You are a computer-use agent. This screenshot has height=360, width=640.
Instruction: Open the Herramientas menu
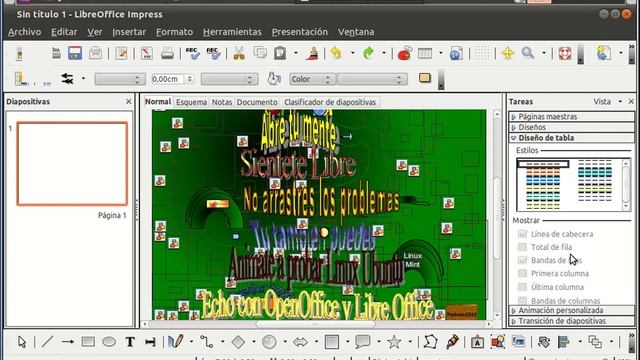(x=232, y=32)
